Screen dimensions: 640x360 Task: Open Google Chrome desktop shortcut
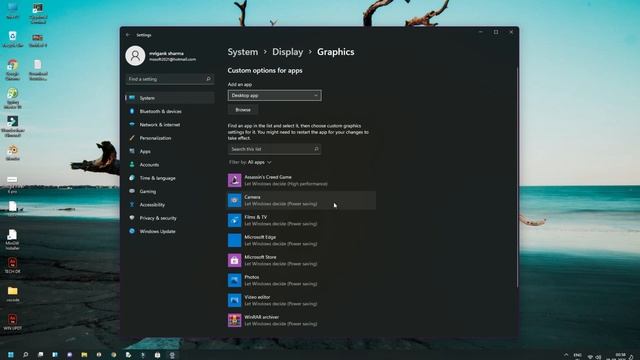[13, 69]
